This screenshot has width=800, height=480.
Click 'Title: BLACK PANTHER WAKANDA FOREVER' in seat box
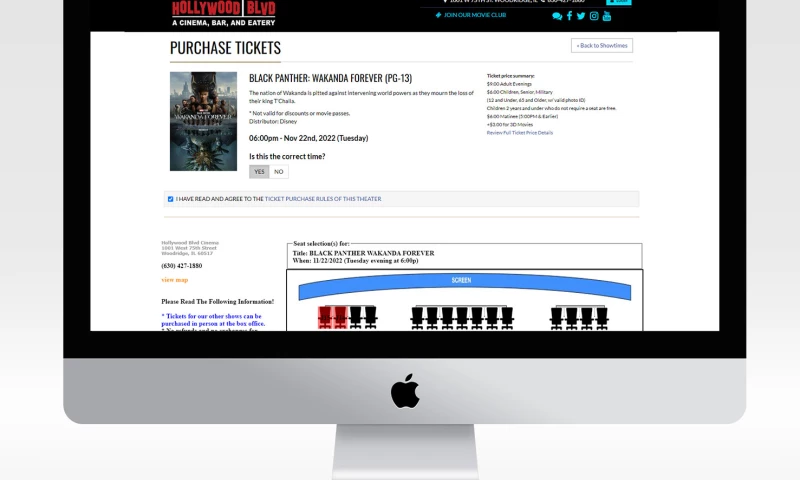point(363,253)
